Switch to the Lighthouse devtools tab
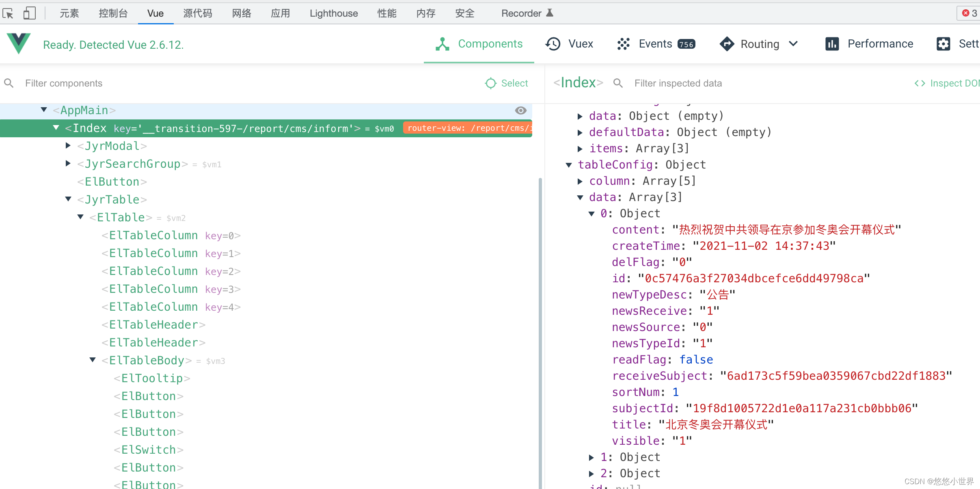Image resolution: width=980 pixels, height=489 pixels. pos(333,13)
